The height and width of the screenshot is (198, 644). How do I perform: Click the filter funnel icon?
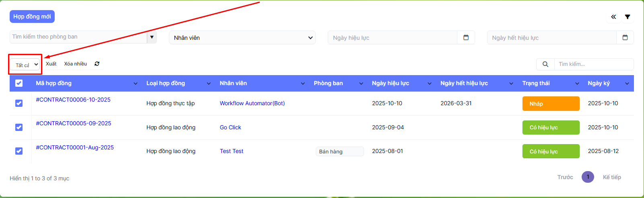click(628, 17)
